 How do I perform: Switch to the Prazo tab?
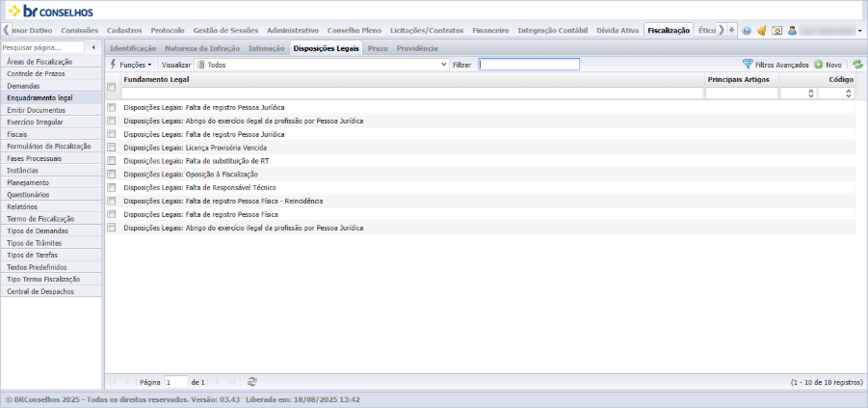coord(378,48)
